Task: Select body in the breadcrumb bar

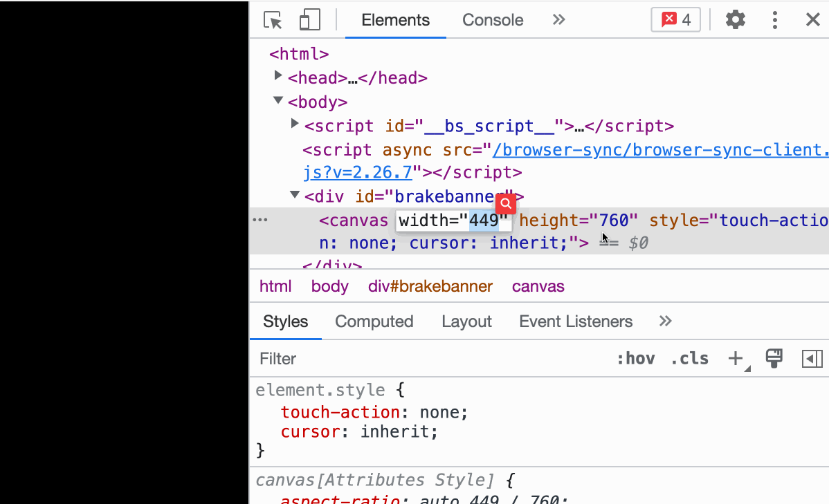Action: 329,286
